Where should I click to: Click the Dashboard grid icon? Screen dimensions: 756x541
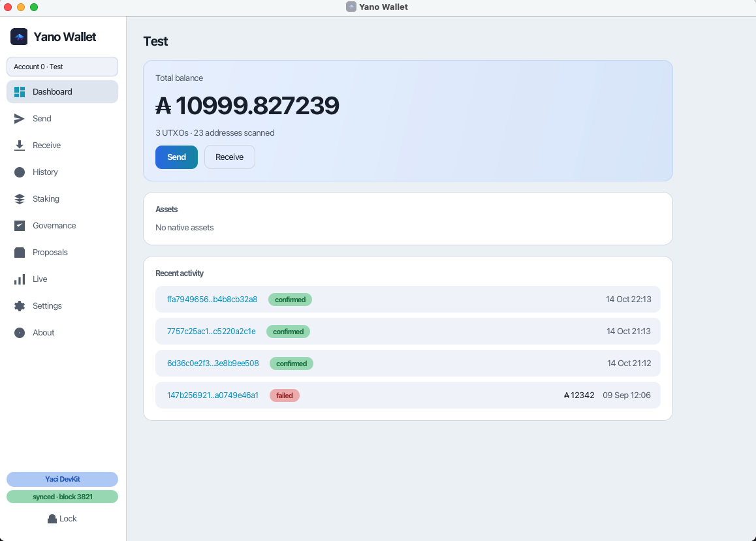point(20,91)
